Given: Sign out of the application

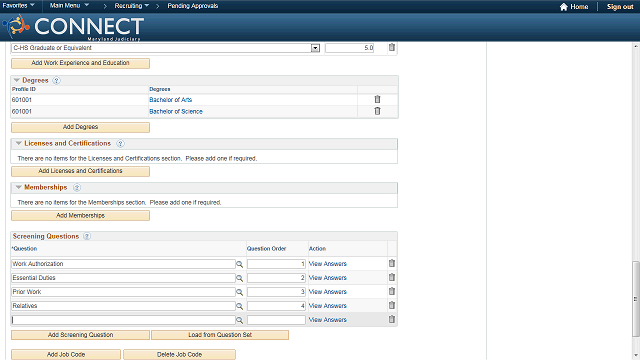Looking at the screenshot, I should pyautogui.click(x=620, y=7).
